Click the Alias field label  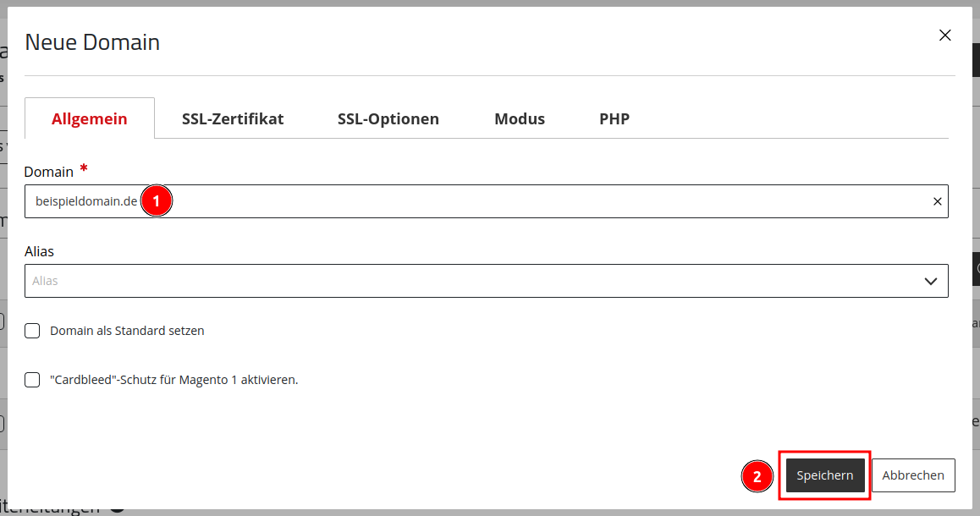pos(39,251)
